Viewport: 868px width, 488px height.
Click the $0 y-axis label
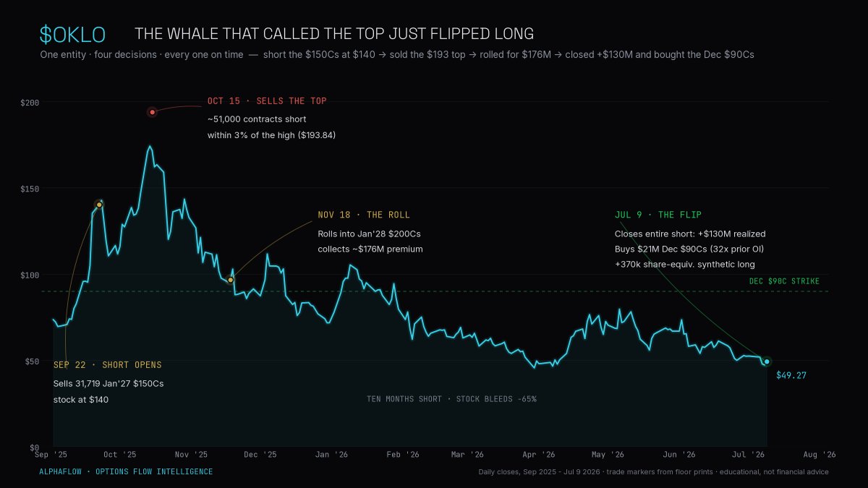34,448
